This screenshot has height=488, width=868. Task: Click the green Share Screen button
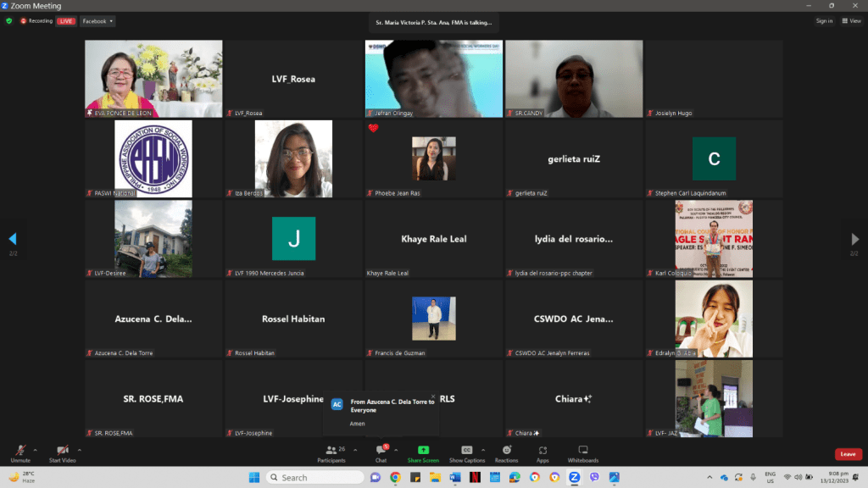(423, 452)
